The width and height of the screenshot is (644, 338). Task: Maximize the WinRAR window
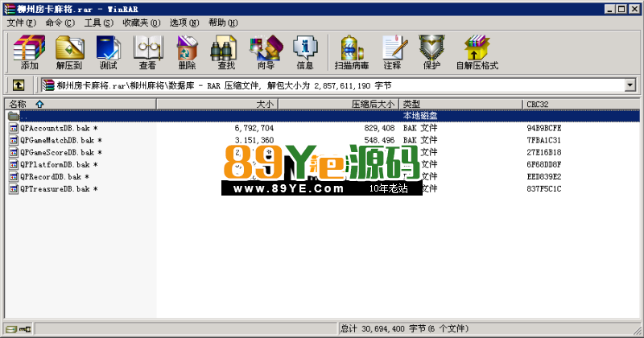(621, 9)
